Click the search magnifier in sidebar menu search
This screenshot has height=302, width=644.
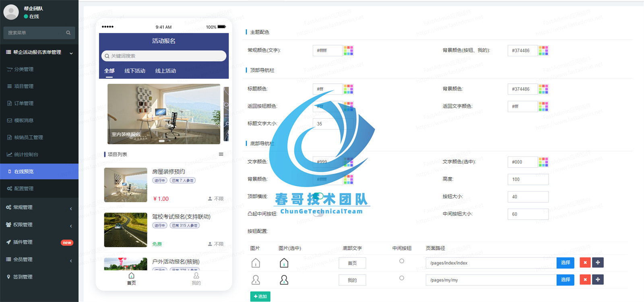pos(68,33)
